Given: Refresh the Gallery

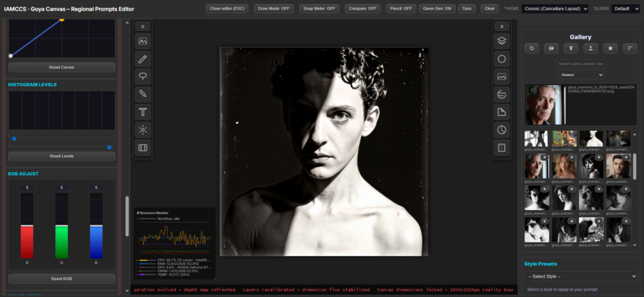Looking at the screenshot, I should click(531, 48).
